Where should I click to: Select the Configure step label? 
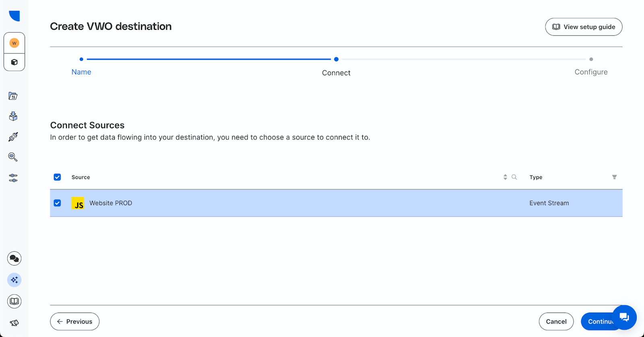pyautogui.click(x=591, y=72)
